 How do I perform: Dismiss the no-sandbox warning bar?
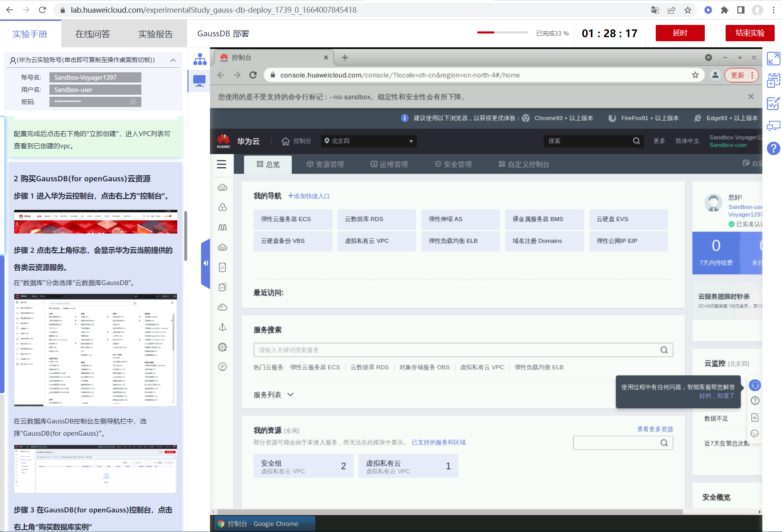tap(751, 97)
